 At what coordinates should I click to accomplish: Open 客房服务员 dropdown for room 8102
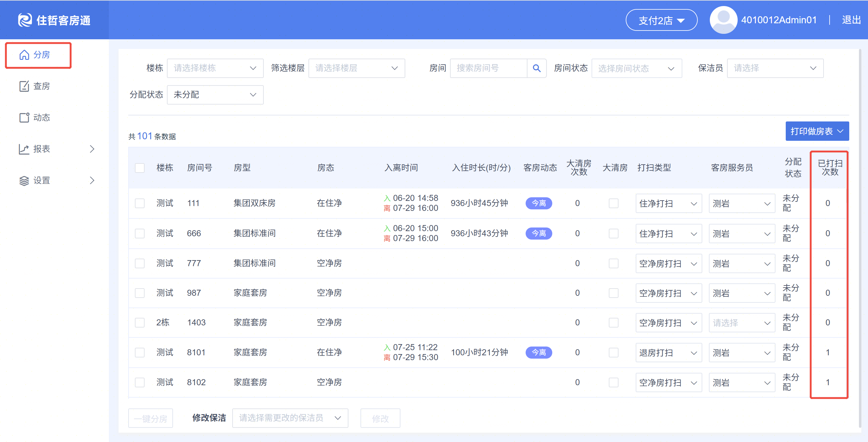[742, 382]
